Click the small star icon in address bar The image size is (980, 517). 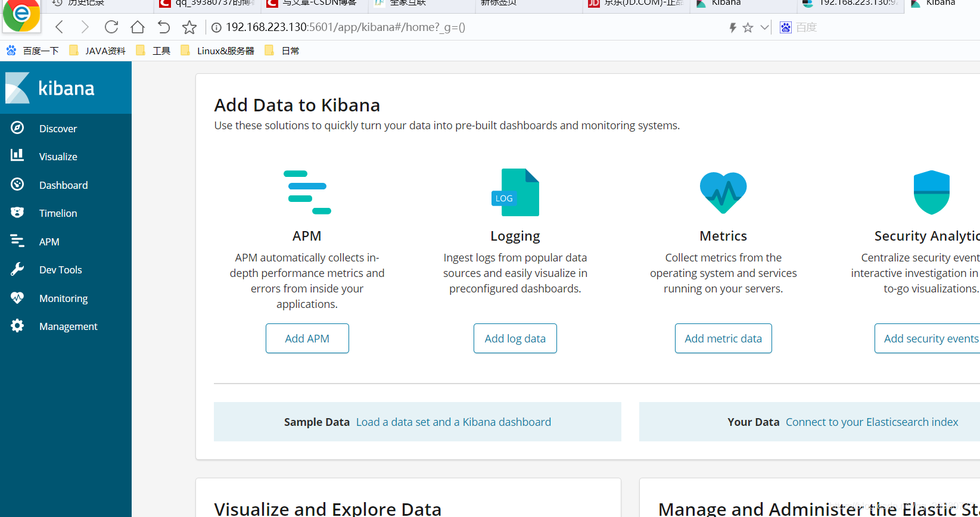[748, 27]
